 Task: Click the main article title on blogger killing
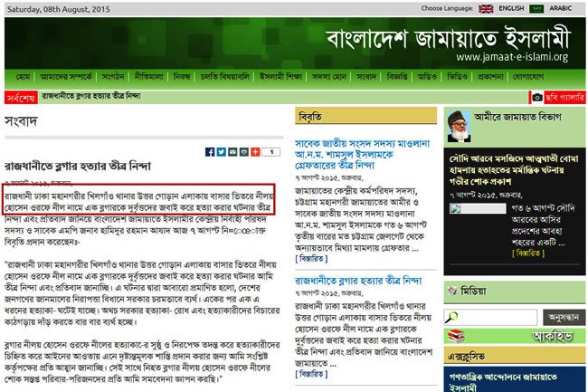point(78,167)
